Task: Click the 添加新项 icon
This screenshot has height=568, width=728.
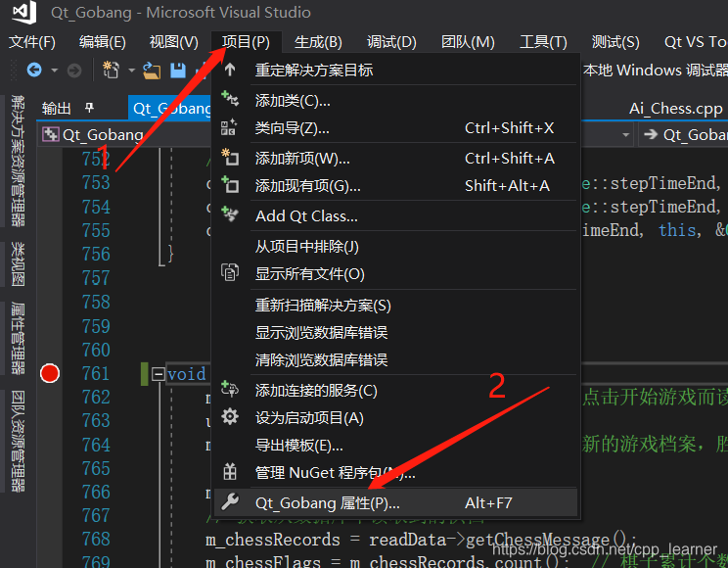Action: tap(230, 157)
